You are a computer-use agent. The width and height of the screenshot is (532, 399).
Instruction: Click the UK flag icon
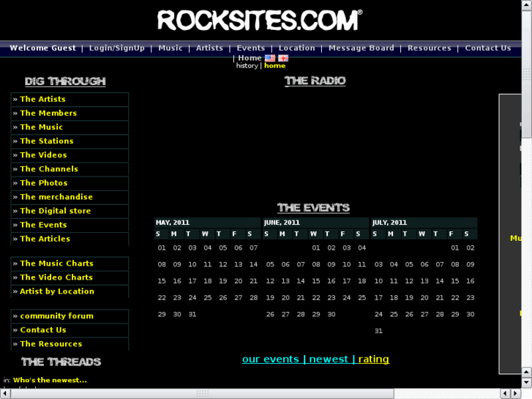point(283,58)
